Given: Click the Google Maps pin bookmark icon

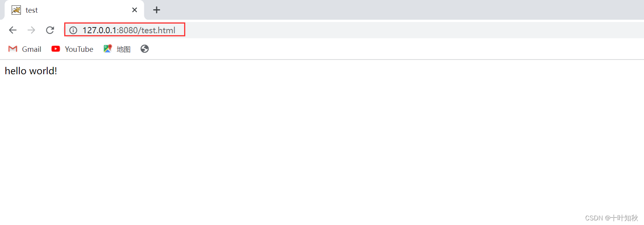Looking at the screenshot, I should (x=108, y=49).
